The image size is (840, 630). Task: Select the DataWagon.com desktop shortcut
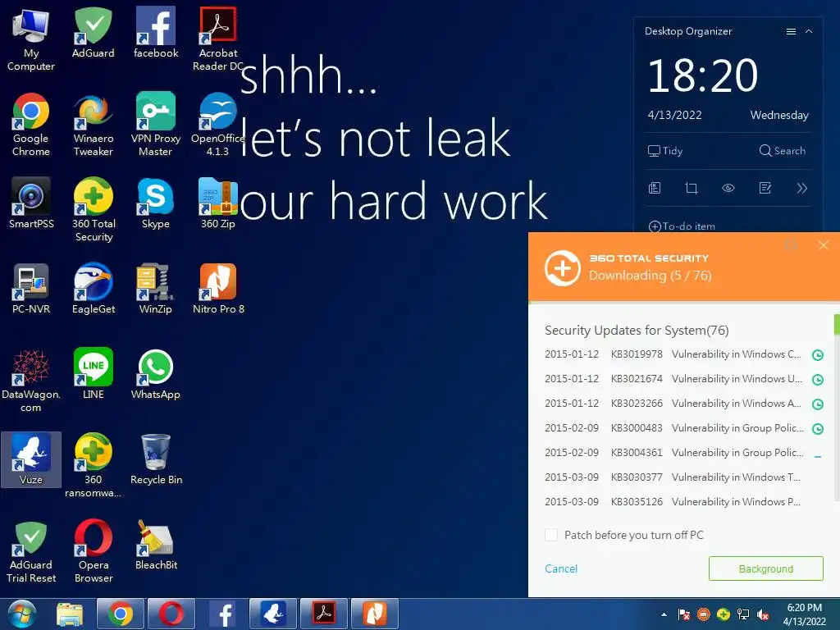(x=31, y=381)
